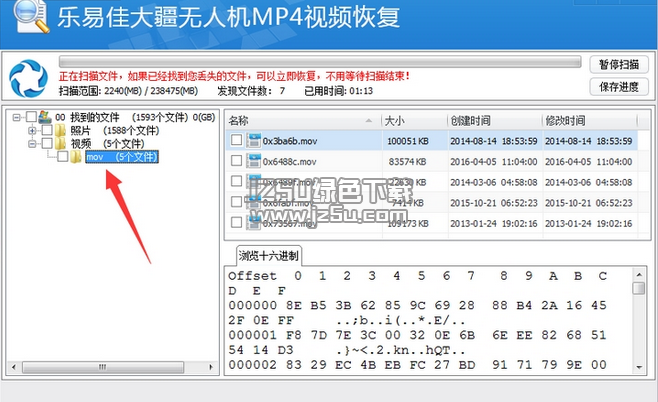Select the mov (5个文件) tree item

click(122, 157)
